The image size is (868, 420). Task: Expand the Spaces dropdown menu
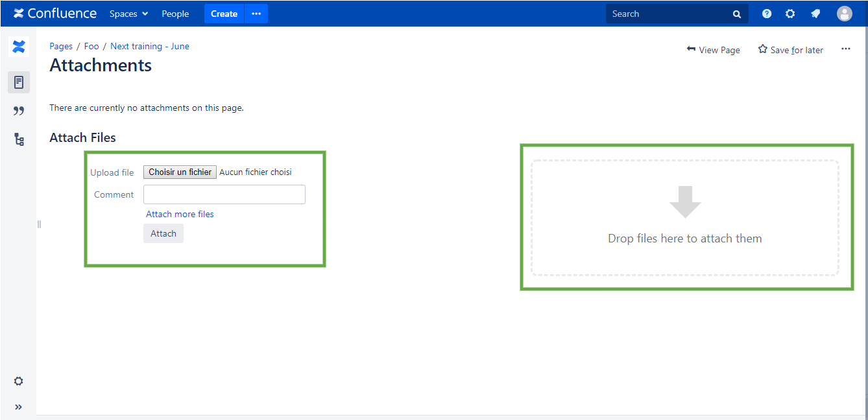tap(128, 13)
